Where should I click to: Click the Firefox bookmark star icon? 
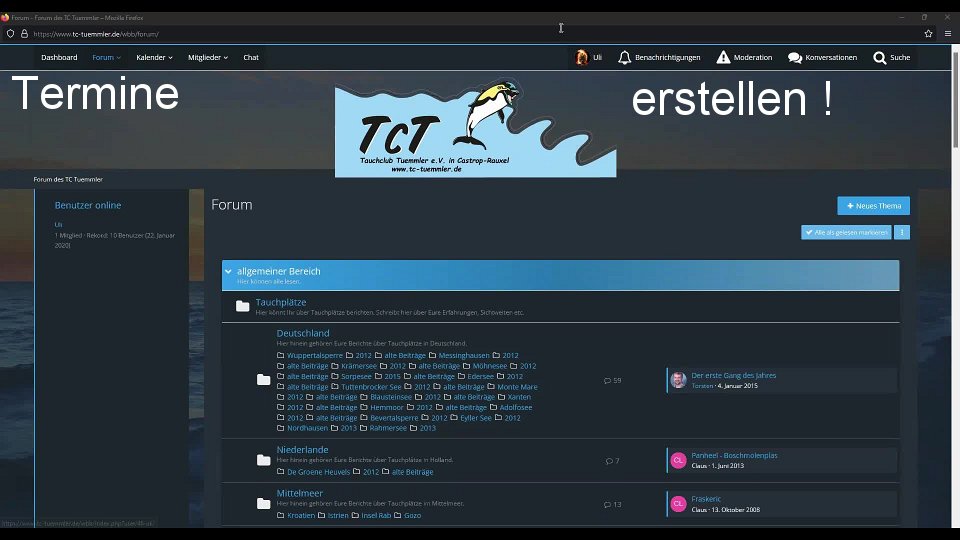928,33
